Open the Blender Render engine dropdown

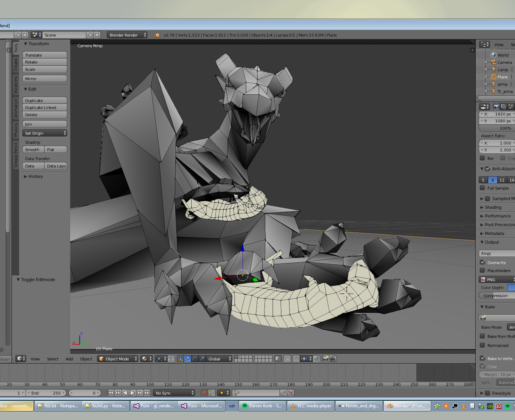[127, 35]
